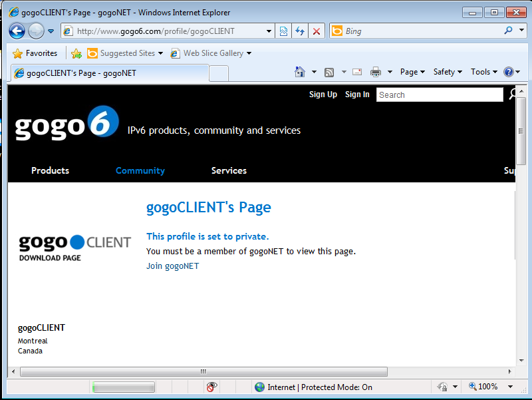Open the recent pages dropdown arrow
The image size is (532, 400).
(51, 31)
